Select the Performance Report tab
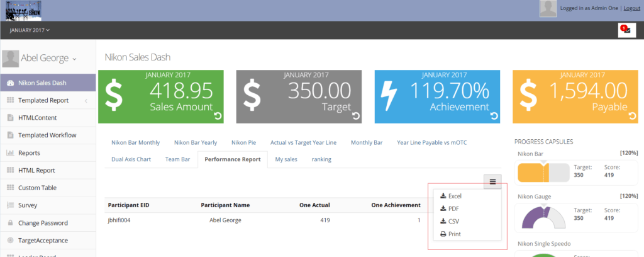 (x=233, y=159)
